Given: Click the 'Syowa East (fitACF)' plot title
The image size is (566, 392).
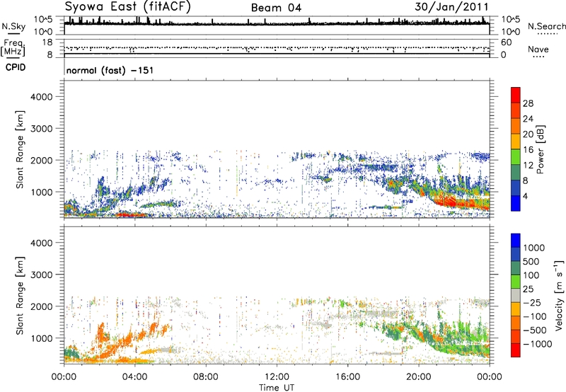Looking at the screenshot, I should click(x=127, y=7).
